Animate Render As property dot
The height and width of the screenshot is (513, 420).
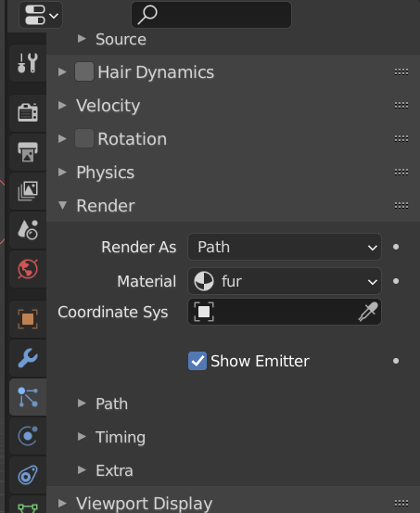click(396, 247)
